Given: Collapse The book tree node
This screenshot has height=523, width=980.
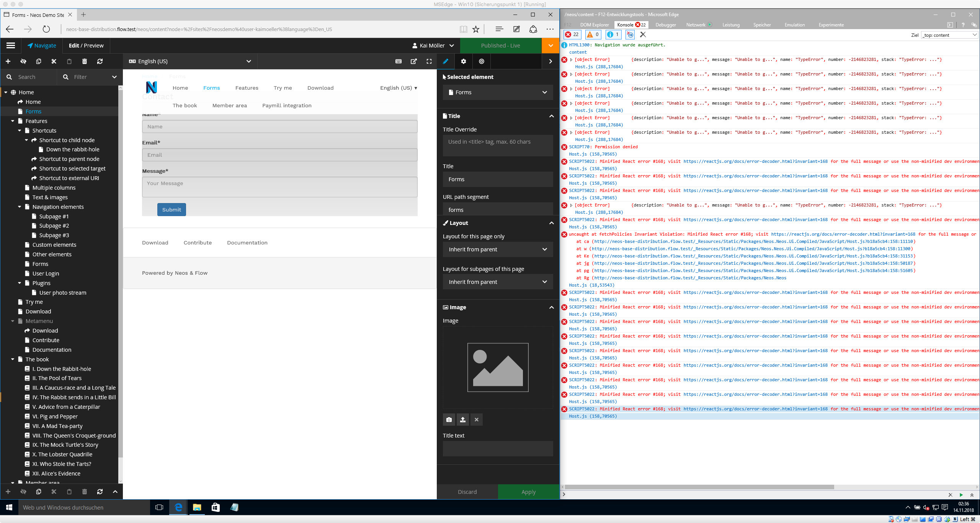Looking at the screenshot, I should [x=13, y=359].
